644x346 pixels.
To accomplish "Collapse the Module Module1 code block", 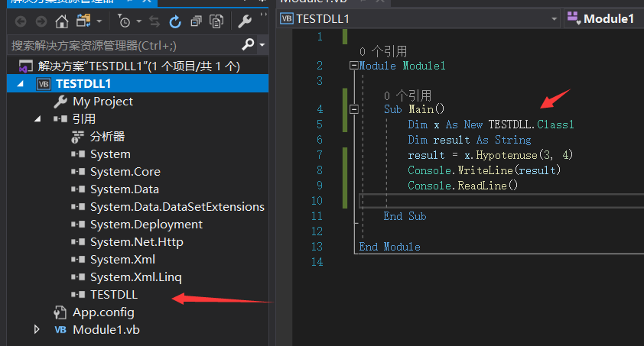I will click(x=353, y=66).
